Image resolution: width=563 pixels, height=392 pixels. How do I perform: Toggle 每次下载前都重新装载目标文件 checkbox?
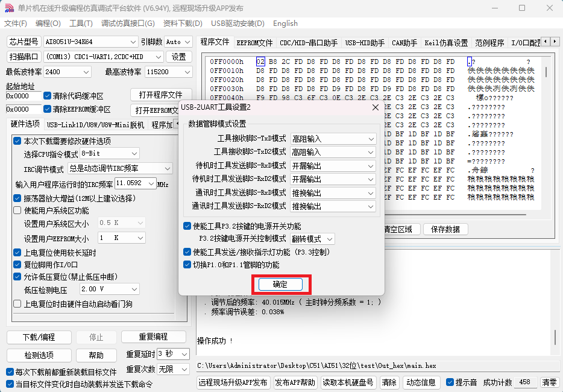(10, 372)
